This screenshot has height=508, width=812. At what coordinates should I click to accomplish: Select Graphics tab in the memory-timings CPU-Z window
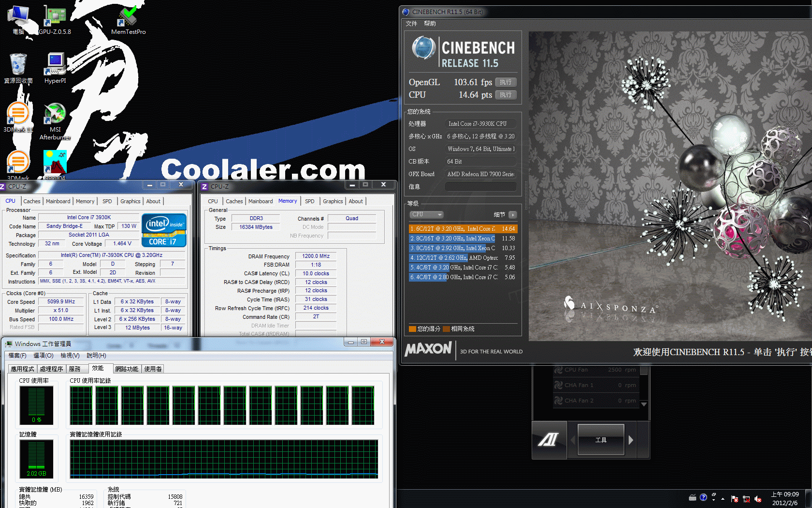coord(333,201)
